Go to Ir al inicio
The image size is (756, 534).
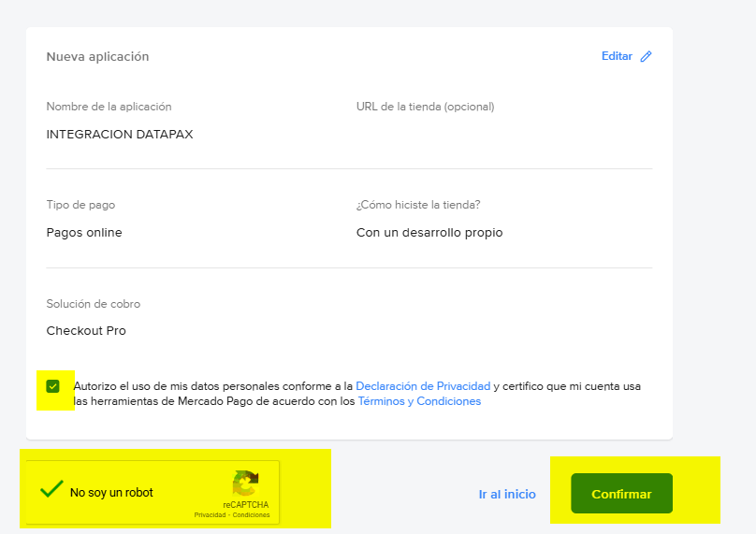pos(507,494)
